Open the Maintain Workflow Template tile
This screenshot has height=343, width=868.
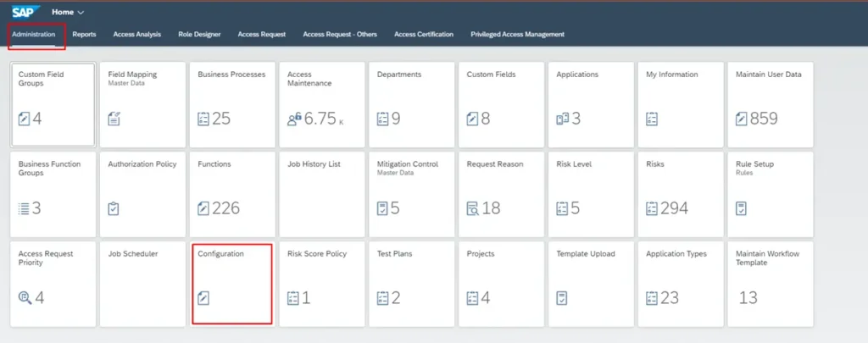(768, 286)
